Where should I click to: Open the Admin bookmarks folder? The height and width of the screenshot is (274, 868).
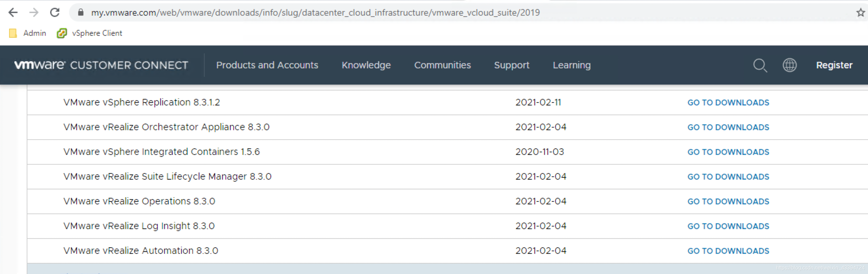pos(28,33)
